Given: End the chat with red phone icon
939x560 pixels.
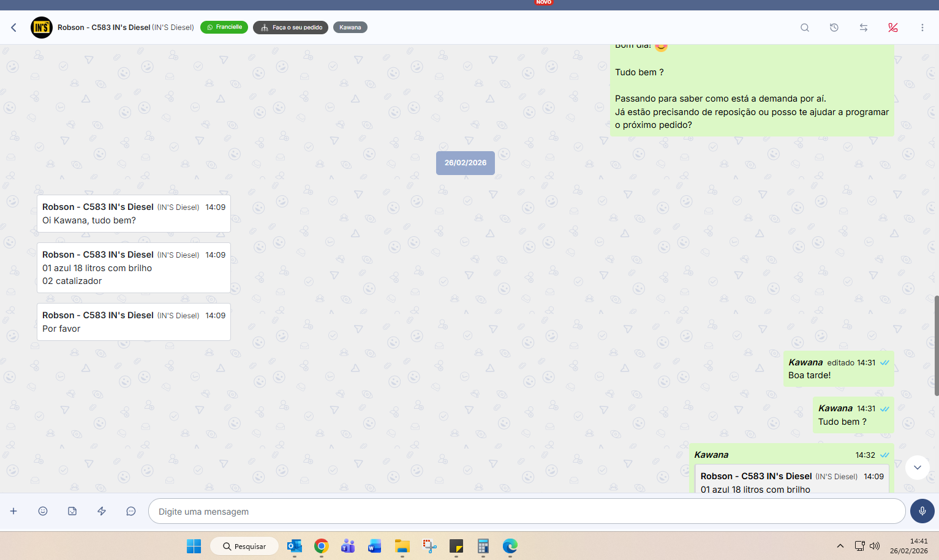Looking at the screenshot, I should 893,28.
